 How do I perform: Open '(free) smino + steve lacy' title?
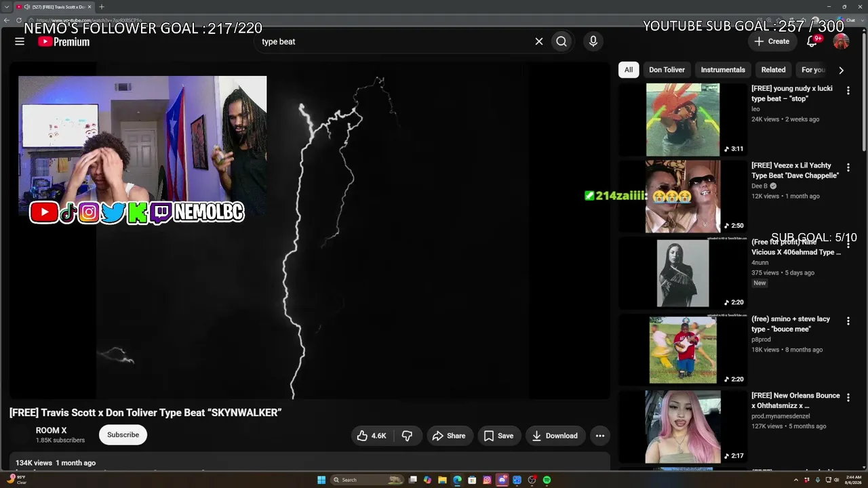click(791, 324)
